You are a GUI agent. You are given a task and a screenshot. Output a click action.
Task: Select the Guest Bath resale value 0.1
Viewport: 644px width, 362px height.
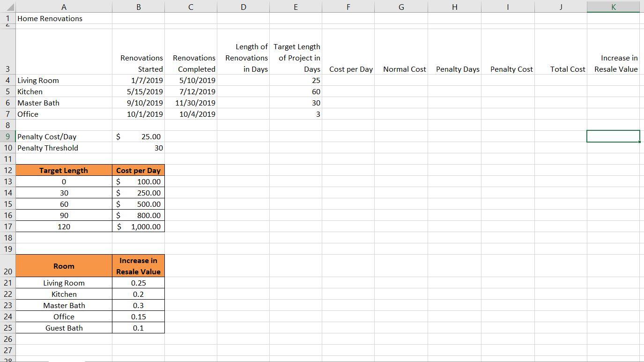138,328
